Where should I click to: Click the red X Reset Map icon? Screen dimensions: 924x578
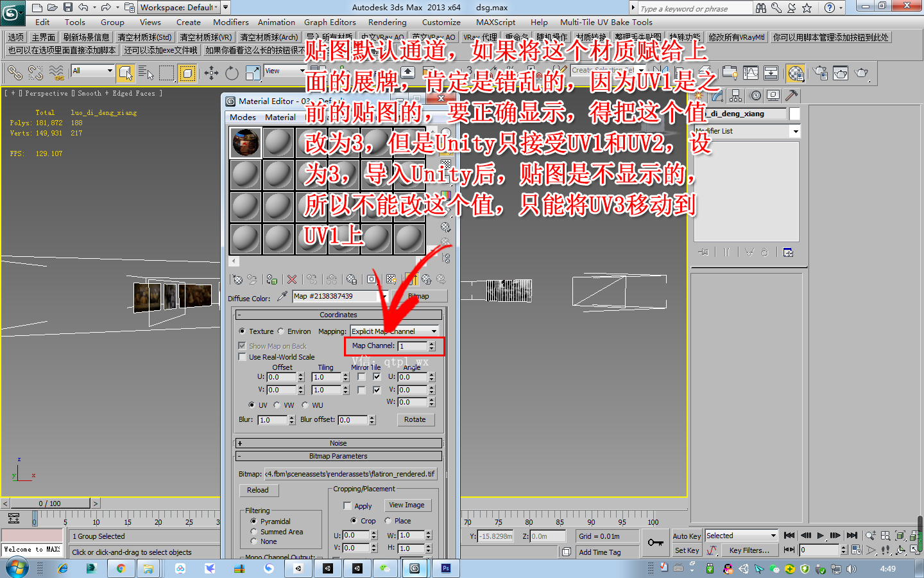pos(292,279)
